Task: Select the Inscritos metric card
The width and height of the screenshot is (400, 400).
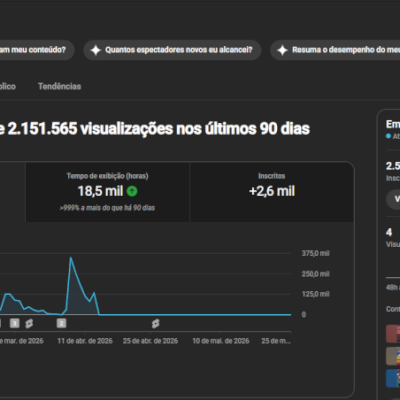Action: 272,192
